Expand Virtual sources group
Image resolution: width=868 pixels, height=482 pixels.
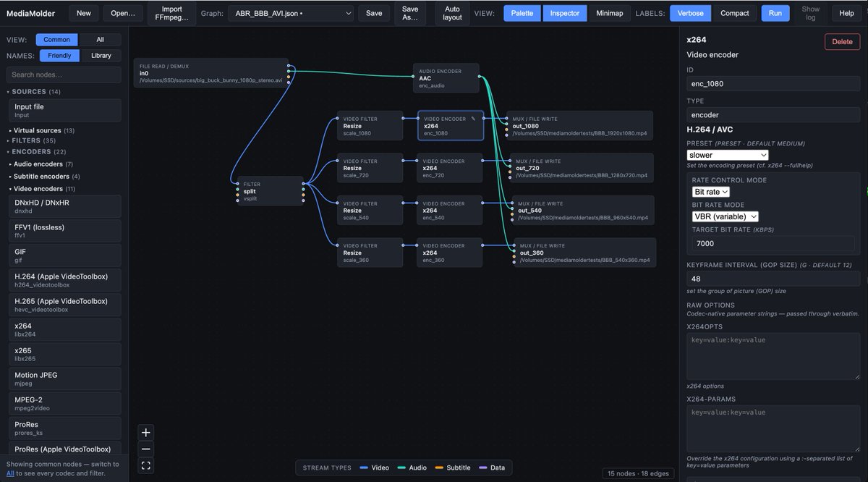(43, 130)
